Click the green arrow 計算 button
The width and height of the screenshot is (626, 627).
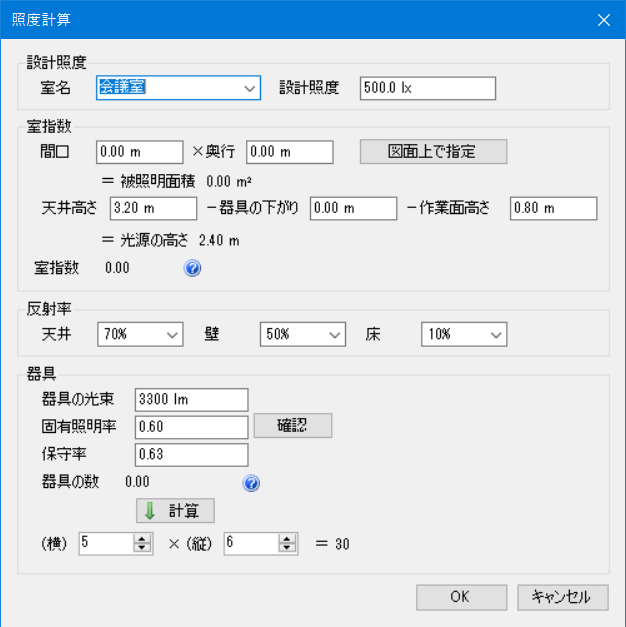pyautogui.click(x=175, y=511)
